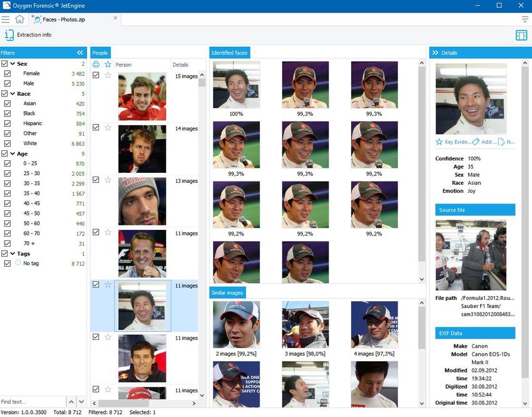Click scroll up arrow in Similar images
Screen dimensions: 532x417
tap(422, 302)
